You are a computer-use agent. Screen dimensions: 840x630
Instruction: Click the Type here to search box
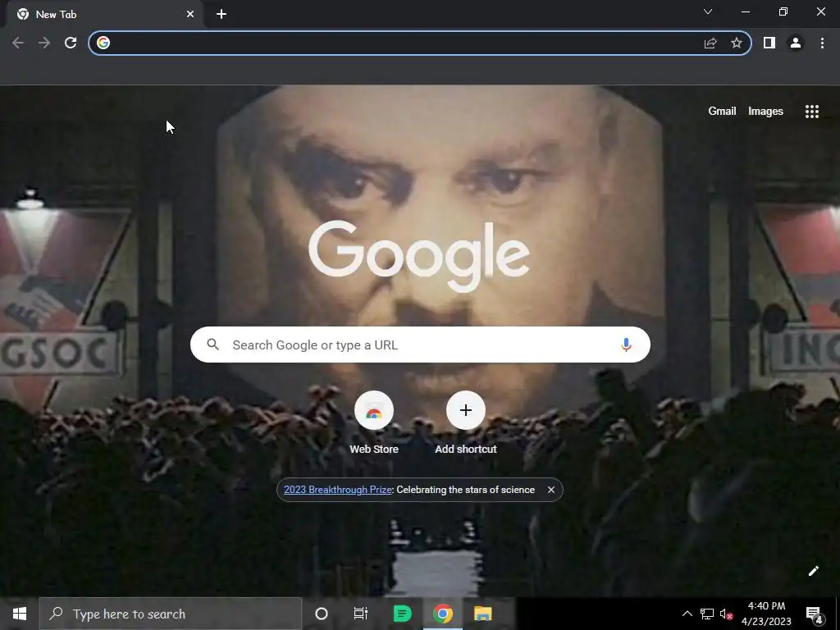pyautogui.click(x=171, y=614)
